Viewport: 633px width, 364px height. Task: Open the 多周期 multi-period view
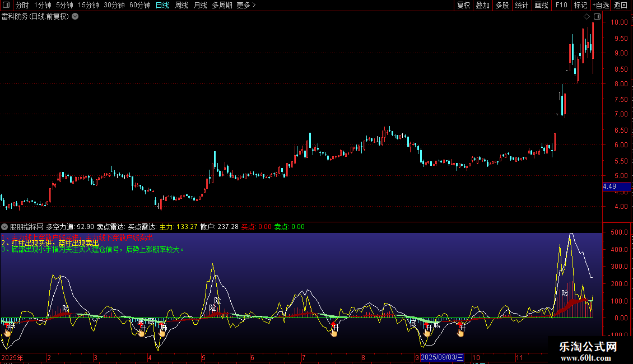222,5
